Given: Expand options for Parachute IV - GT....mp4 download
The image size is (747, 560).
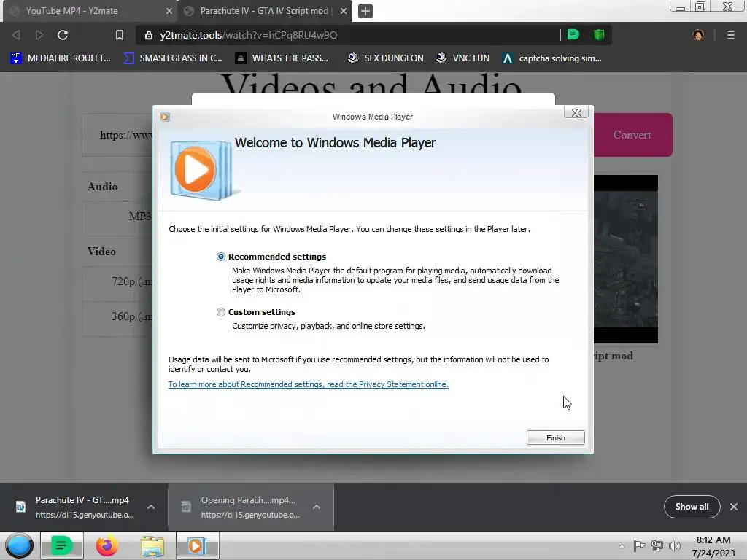Looking at the screenshot, I should 151,507.
